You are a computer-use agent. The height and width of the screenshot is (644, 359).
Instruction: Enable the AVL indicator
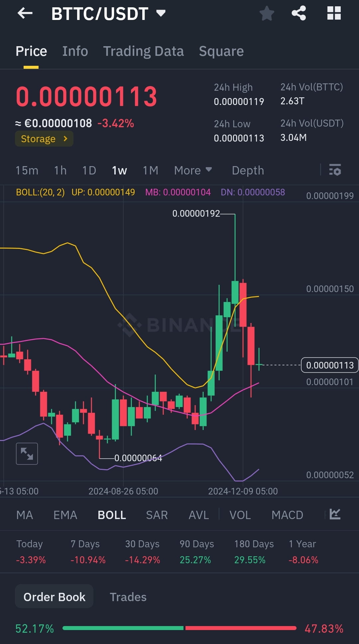tap(199, 515)
